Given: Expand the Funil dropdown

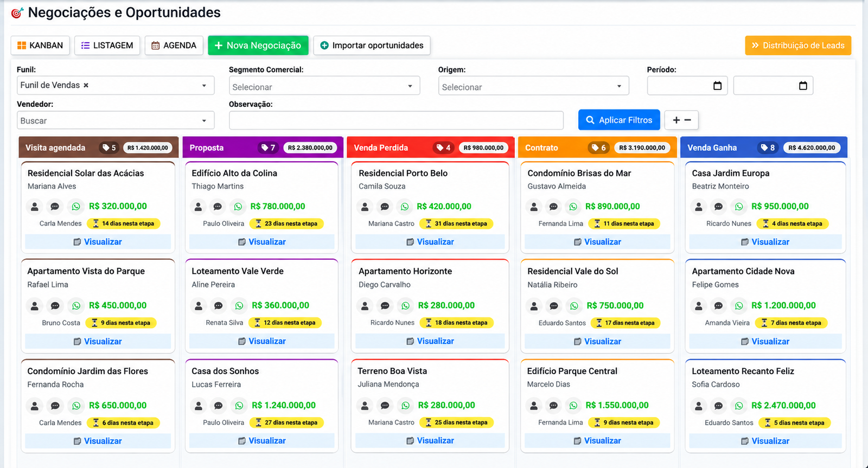Looking at the screenshot, I should (204, 86).
